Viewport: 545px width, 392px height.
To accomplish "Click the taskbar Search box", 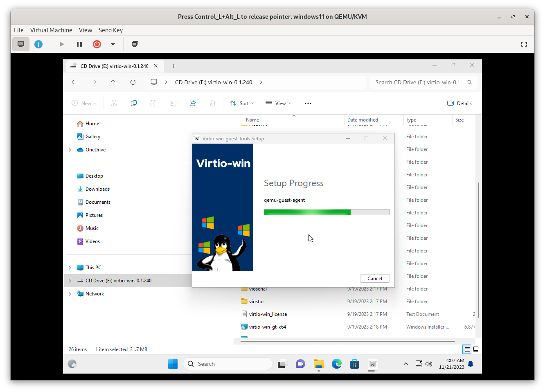I will (x=228, y=364).
